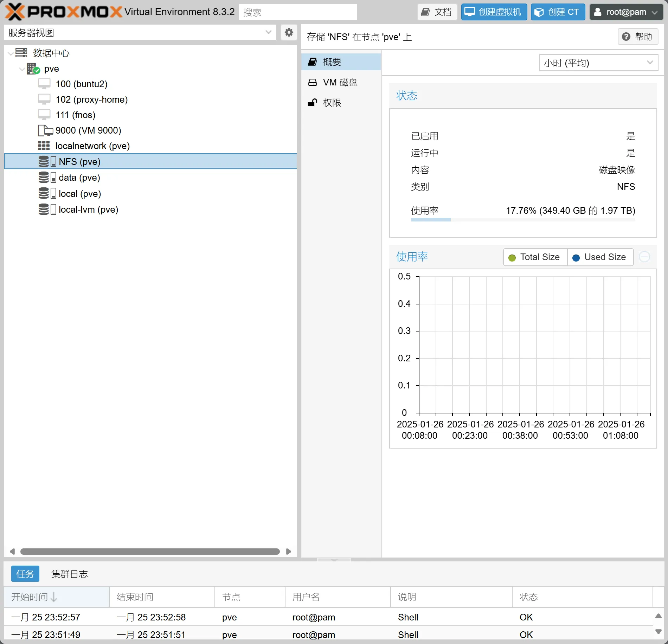
Task: Toggle the Total Size legend series
Action: pyautogui.click(x=535, y=257)
